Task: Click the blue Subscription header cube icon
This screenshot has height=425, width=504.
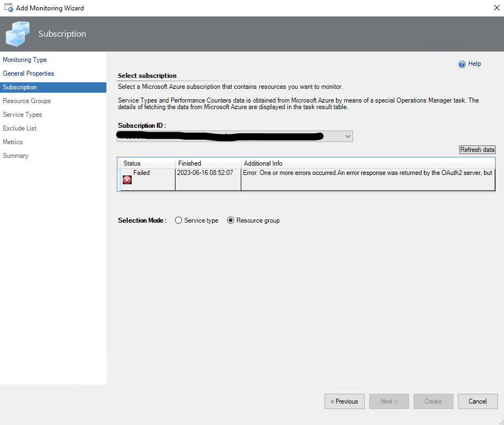Action: pyautogui.click(x=18, y=33)
